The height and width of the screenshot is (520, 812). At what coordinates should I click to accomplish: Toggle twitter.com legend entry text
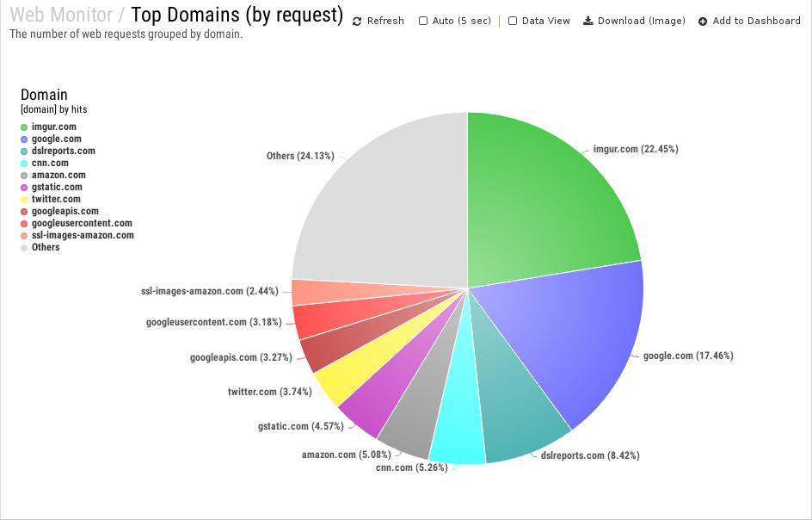click(56, 199)
